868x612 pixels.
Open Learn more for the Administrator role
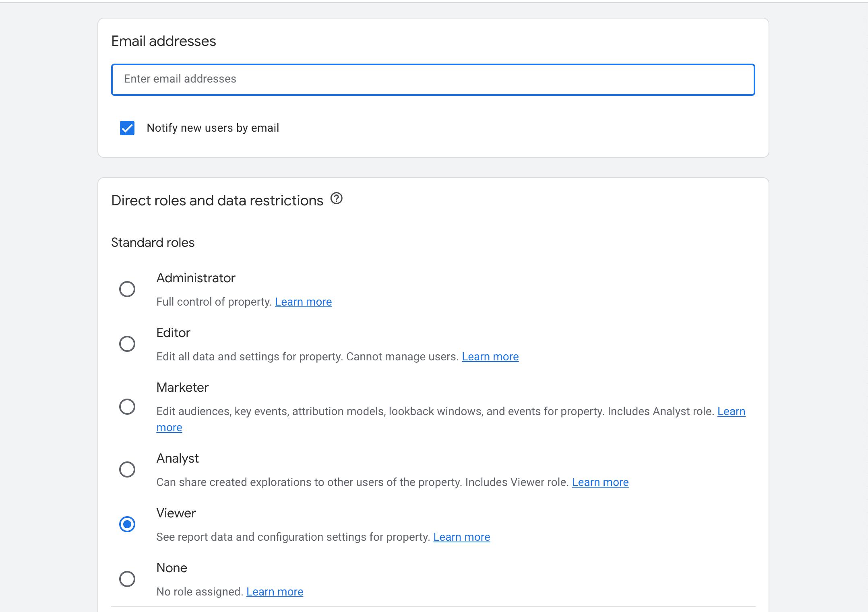[303, 302]
